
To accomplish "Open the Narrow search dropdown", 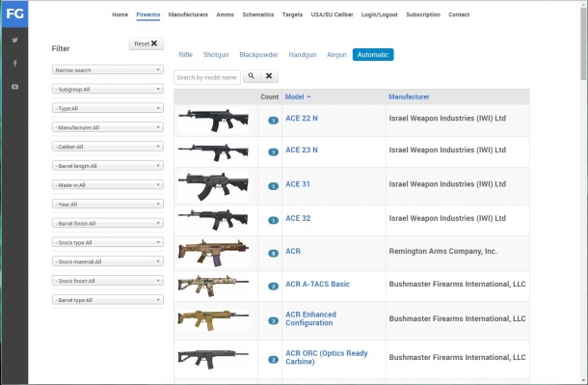I will click(x=108, y=69).
